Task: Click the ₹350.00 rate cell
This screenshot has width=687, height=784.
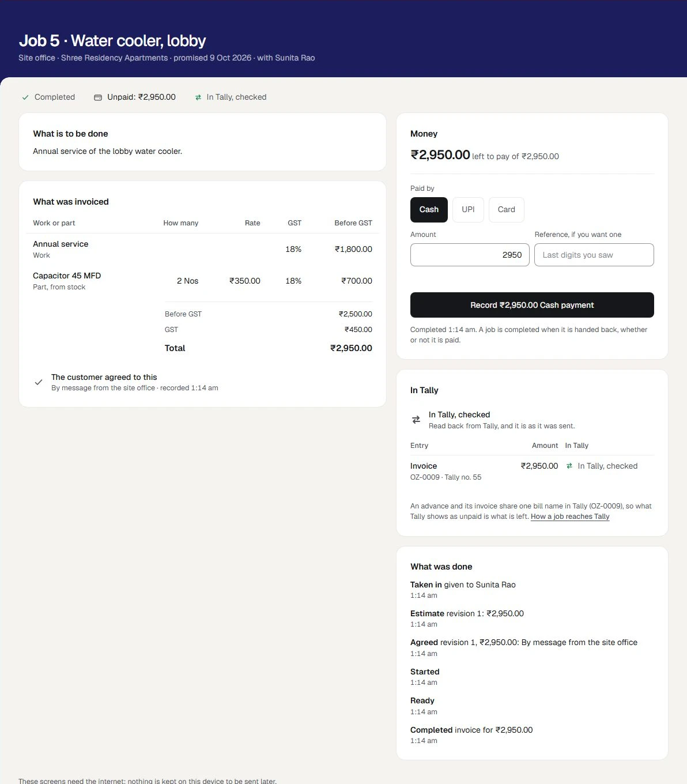Action: (245, 281)
